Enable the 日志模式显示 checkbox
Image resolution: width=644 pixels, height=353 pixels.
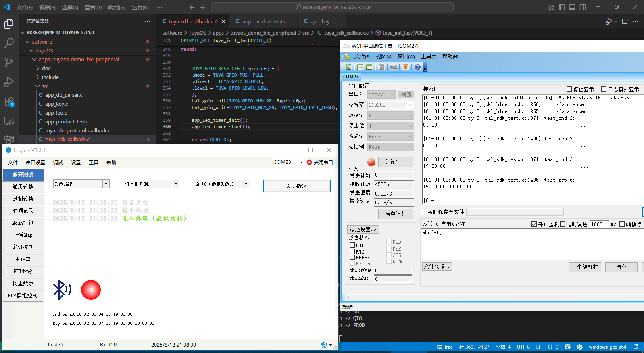pos(604,89)
